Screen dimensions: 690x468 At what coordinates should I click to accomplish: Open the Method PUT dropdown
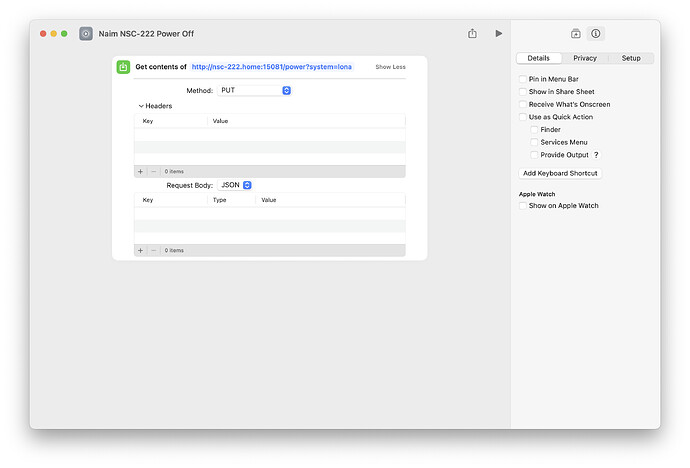(255, 90)
